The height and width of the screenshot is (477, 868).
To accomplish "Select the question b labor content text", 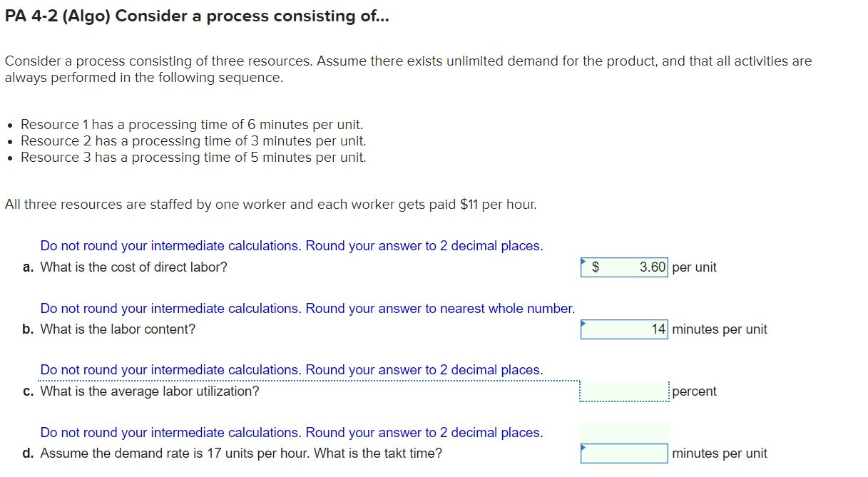I will (x=108, y=329).
